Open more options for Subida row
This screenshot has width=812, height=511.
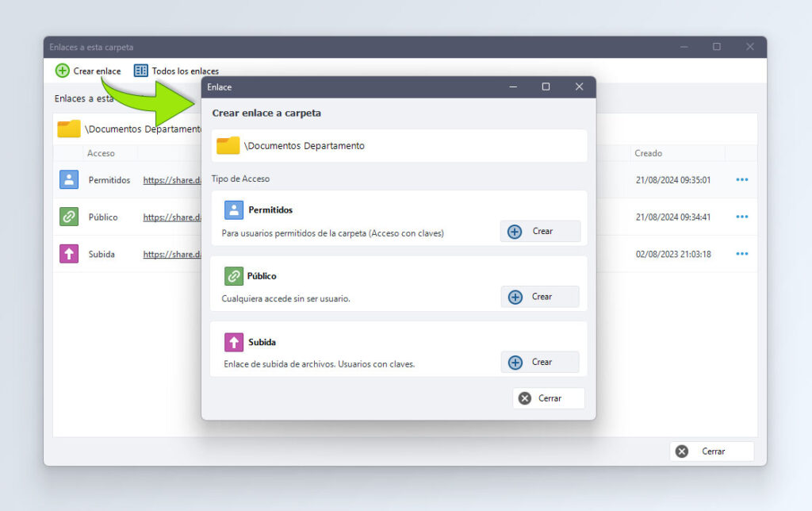click(741, 254)
